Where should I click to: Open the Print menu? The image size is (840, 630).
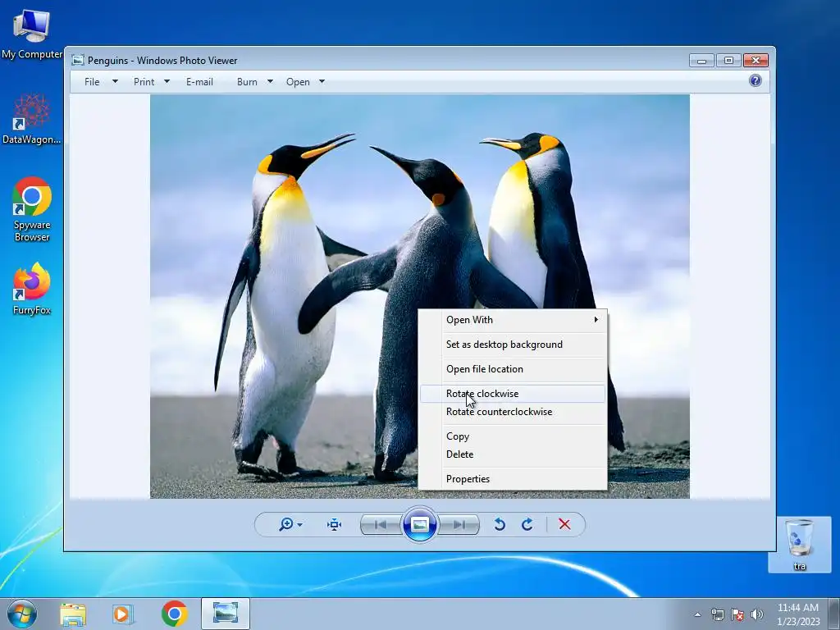(x=144, y=82)
